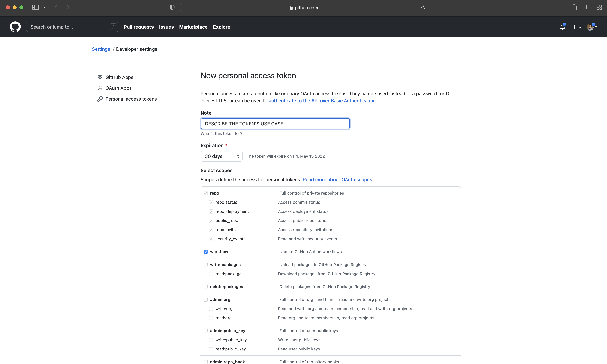Click the Settings breadcrumb link
This screenshot has height=364, width=607.
(x=101, y=49)
